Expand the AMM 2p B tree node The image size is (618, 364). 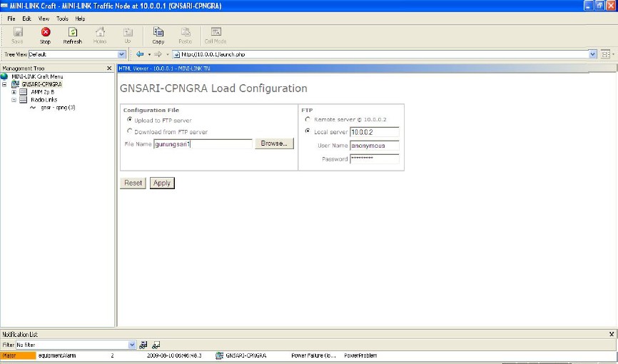click(14, 92)
